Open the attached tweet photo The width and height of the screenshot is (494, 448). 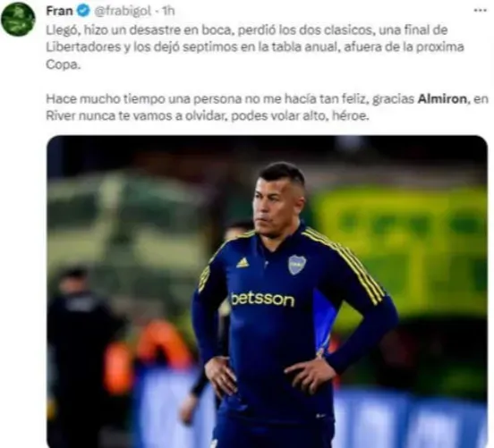click(x=268, y=292)
